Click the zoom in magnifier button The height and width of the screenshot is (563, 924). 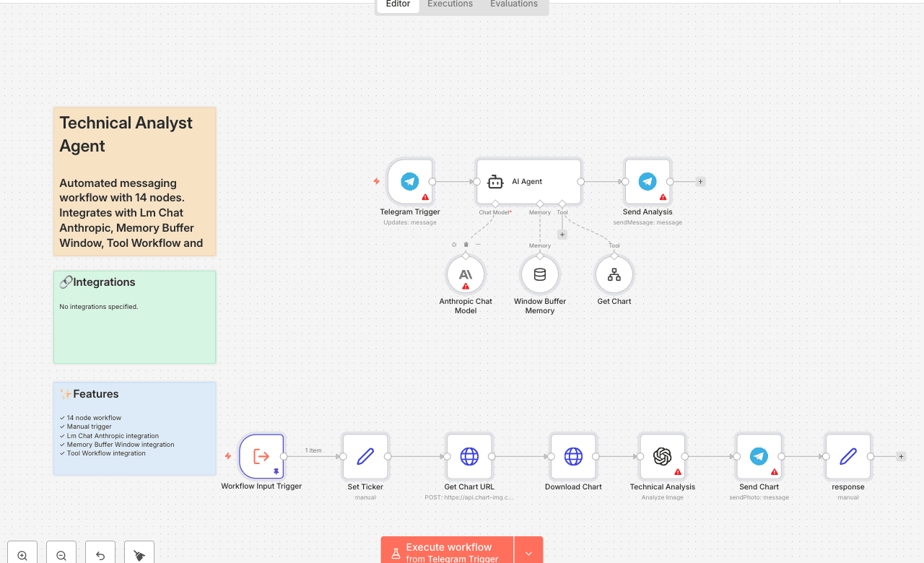(22, 555)
